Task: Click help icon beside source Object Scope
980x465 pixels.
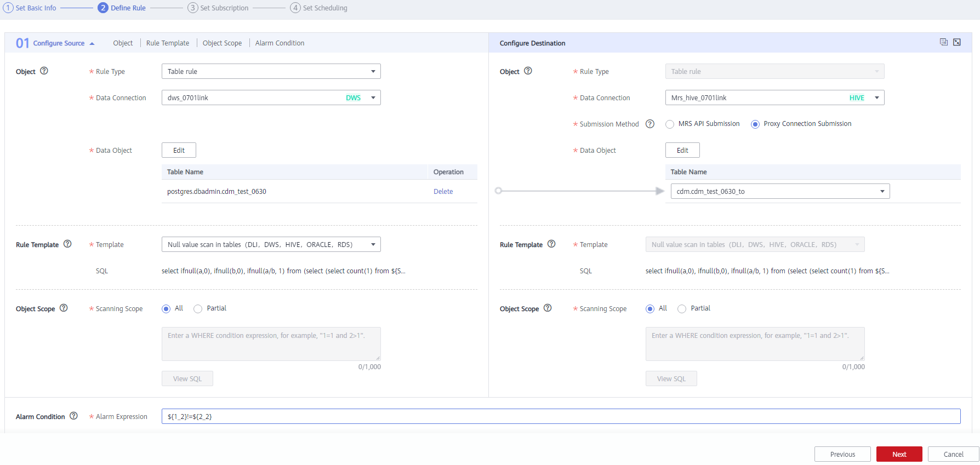Action: (x=64, y=308)
